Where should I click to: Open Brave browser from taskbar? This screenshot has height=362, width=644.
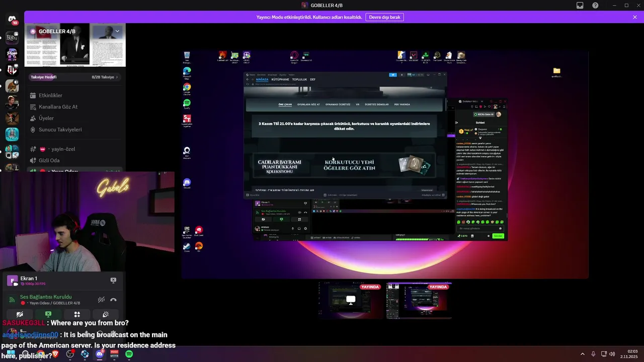(x=55, y=354)
